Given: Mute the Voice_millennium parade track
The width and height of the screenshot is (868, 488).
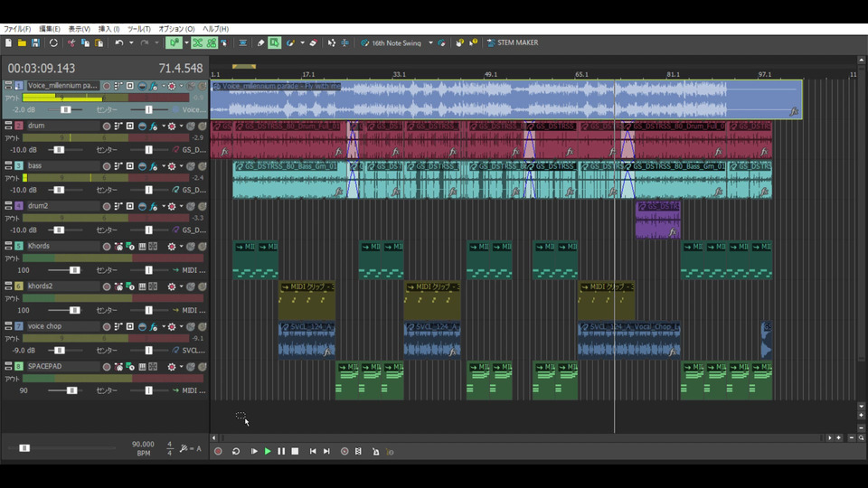Looking at the screenshot, I should tap(193, 86).
